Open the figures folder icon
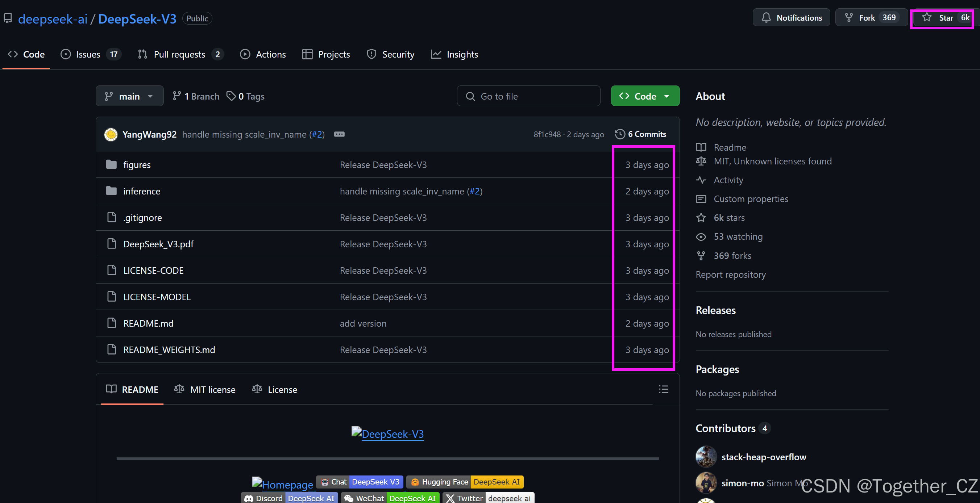 click(112, 165)
